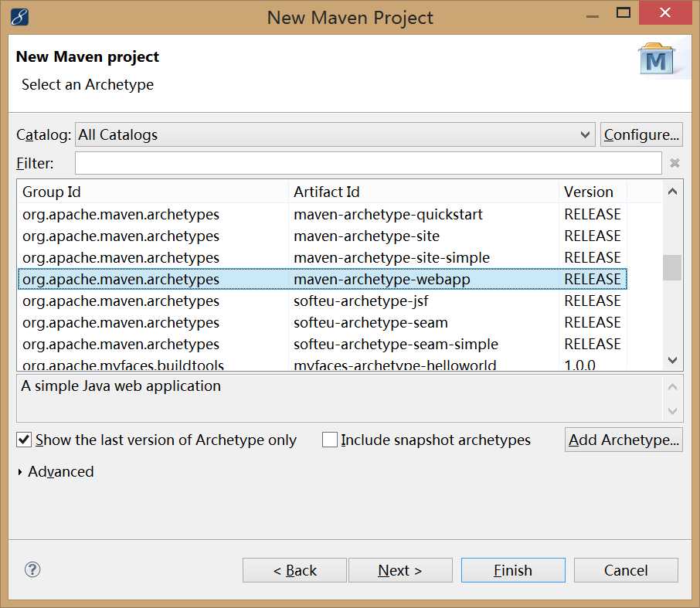Open the Catalog 'All Catalogs' dropdown
The height and width of the screenshot is (608, 700).
click(x=335, y=134)
